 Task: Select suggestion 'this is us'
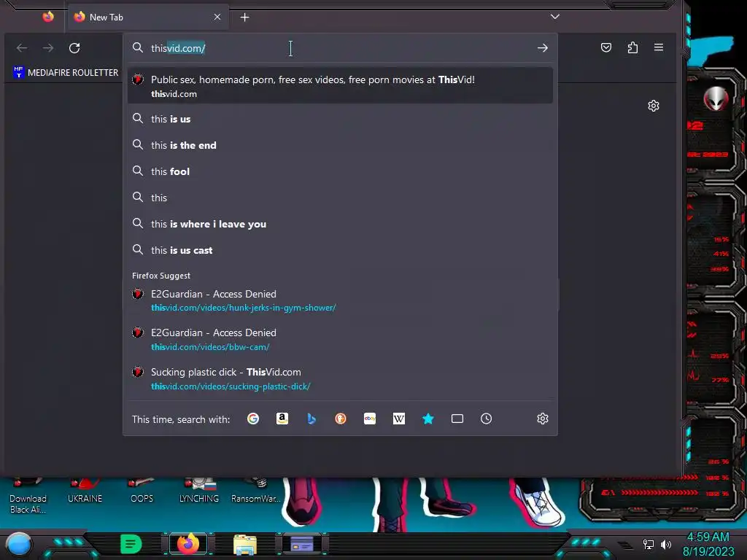(340, 119)
